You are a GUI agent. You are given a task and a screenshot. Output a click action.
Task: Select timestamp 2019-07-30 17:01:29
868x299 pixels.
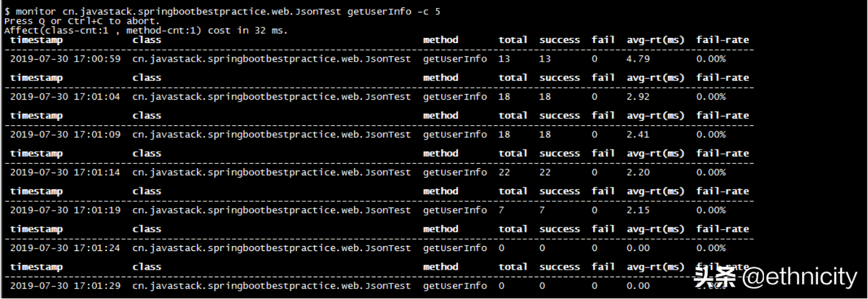[65, 286]
